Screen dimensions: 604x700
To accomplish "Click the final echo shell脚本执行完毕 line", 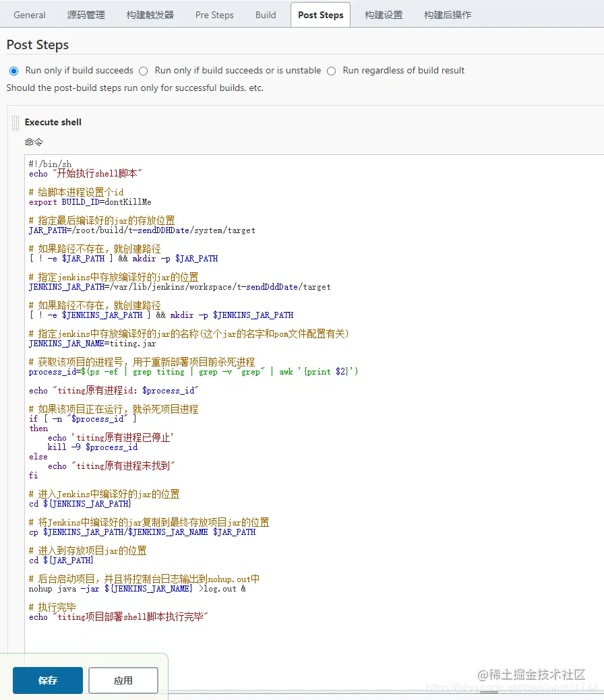I will (x=119, y=617).
